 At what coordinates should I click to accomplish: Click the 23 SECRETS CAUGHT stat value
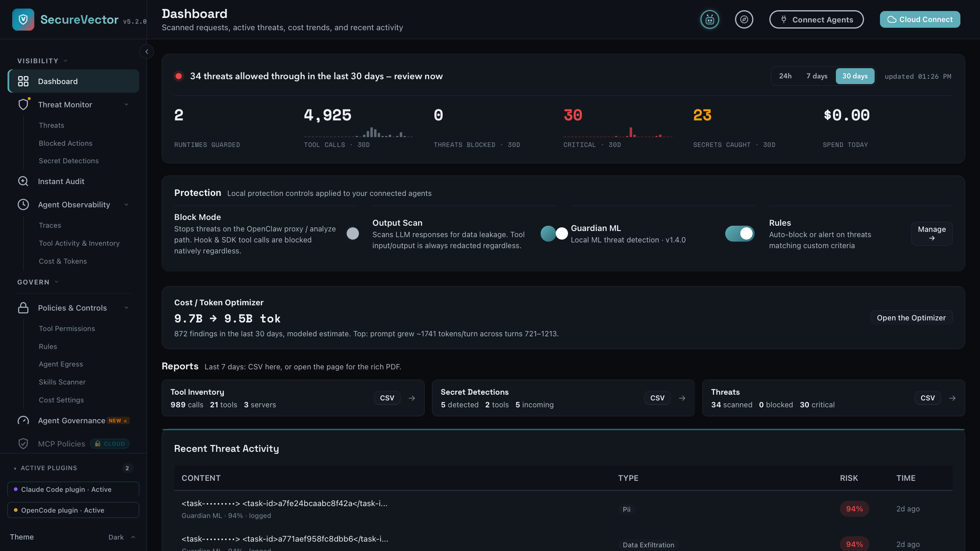coord(702,115)
